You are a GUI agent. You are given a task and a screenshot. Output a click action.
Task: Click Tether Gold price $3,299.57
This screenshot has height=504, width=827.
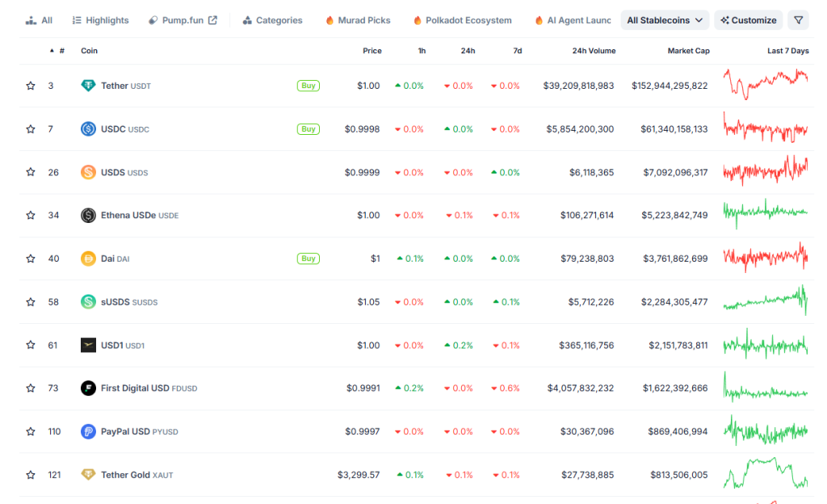pos(359,474)
